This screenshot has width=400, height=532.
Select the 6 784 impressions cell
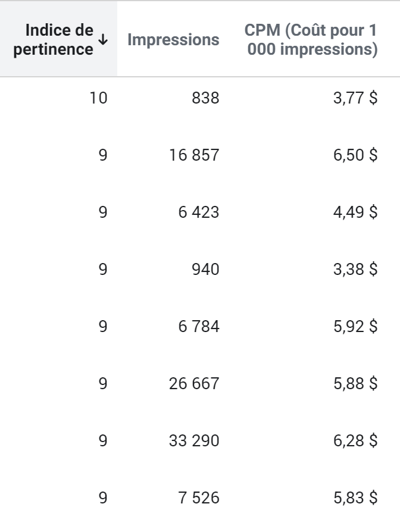[x=199, y=326]
